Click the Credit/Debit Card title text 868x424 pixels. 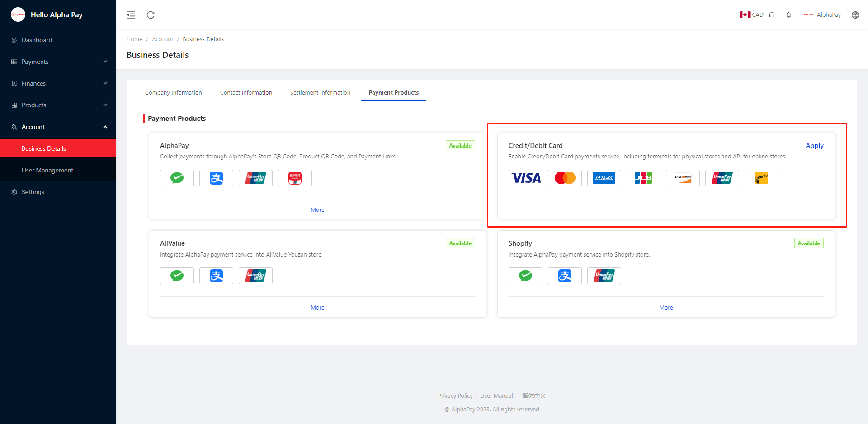(x=536, y=146)
